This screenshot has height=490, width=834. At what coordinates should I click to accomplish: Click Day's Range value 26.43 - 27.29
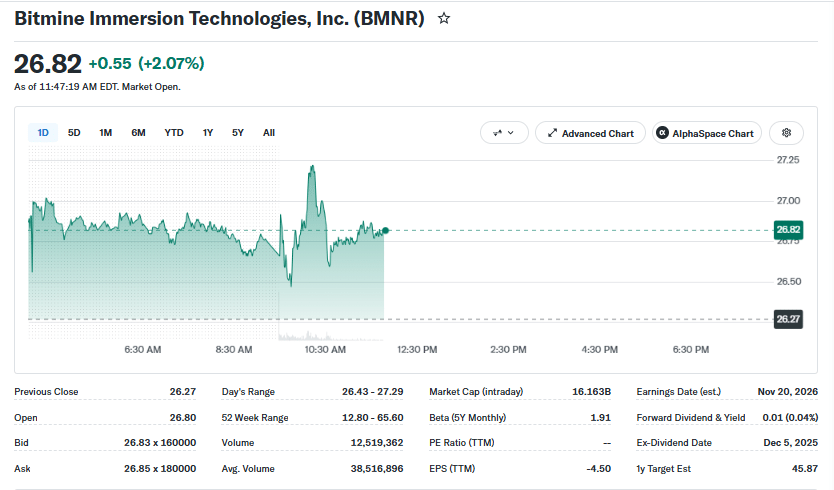click(372, 392)
